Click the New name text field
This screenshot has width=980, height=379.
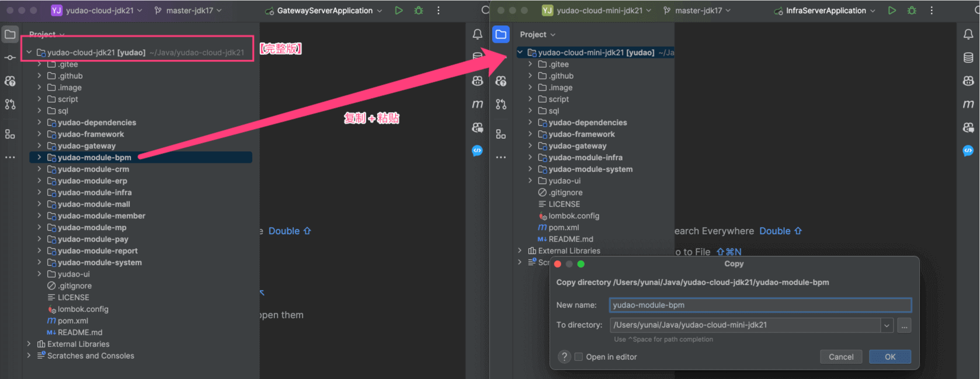[759, 305]
